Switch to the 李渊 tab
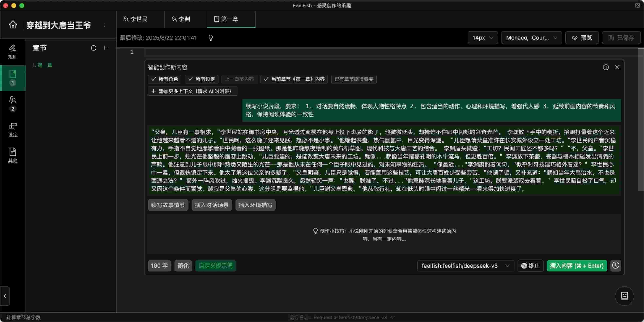This screenshot has width=644, height=322. point(181,19)
